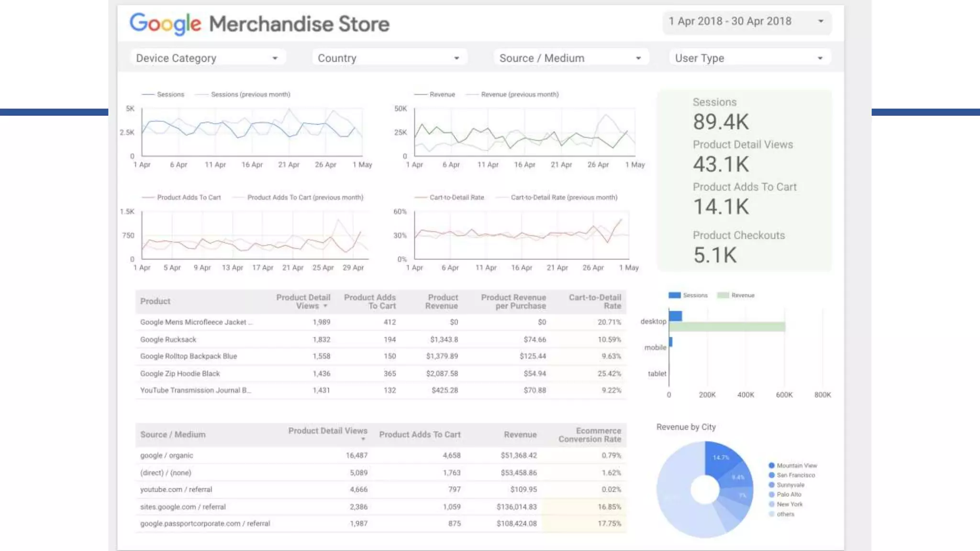Click the Product Detail Views sort arrow
This screenshot has width=980, height=551.
[325, 306]
